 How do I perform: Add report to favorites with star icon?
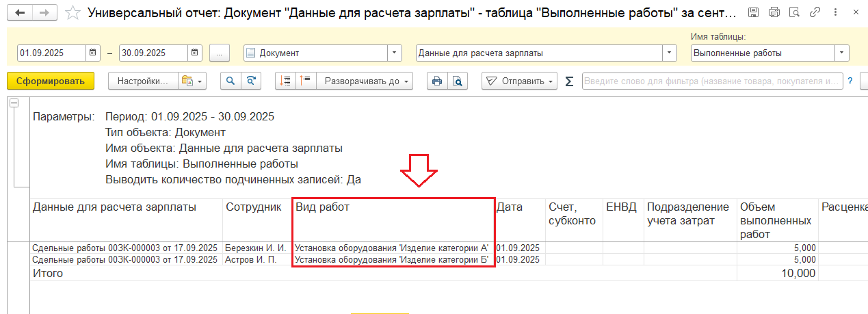[72, 13]
